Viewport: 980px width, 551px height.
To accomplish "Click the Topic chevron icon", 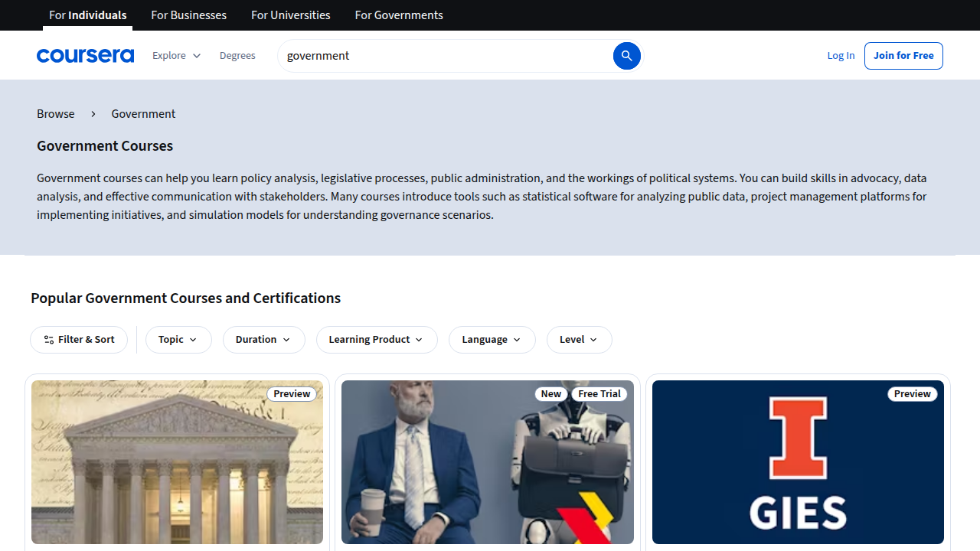I will (x=193, y=339).
